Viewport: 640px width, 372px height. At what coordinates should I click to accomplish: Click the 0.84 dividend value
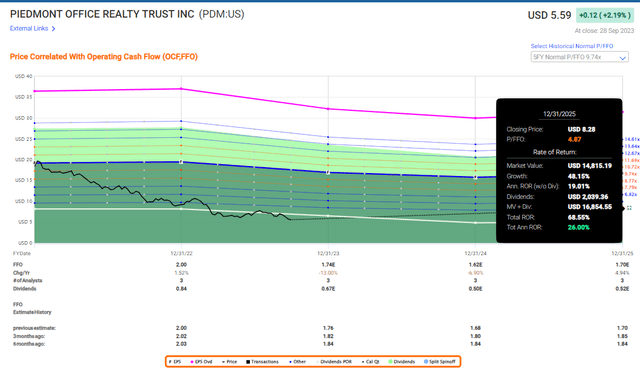[181, 289]
